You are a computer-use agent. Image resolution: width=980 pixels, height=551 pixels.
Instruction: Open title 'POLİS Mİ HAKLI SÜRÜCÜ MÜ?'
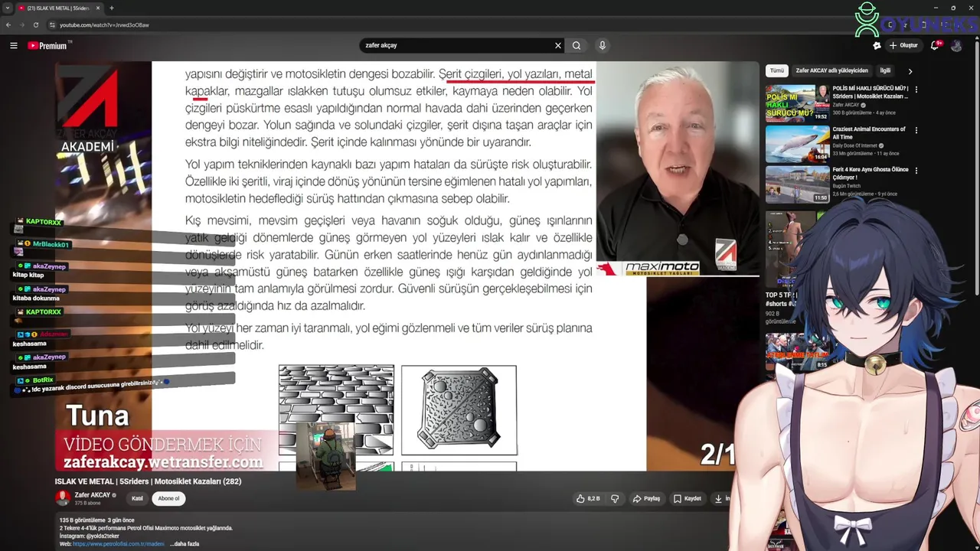[x=871, y=93]
